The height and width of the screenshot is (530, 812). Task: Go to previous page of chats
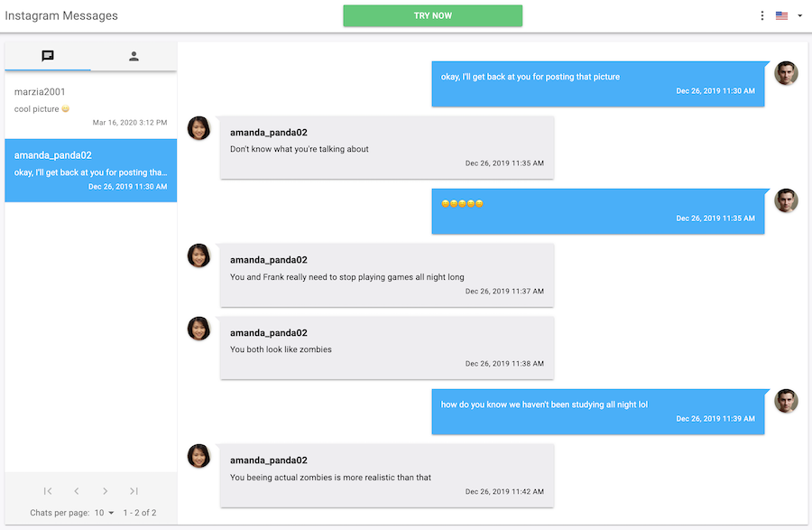[76, 490]
